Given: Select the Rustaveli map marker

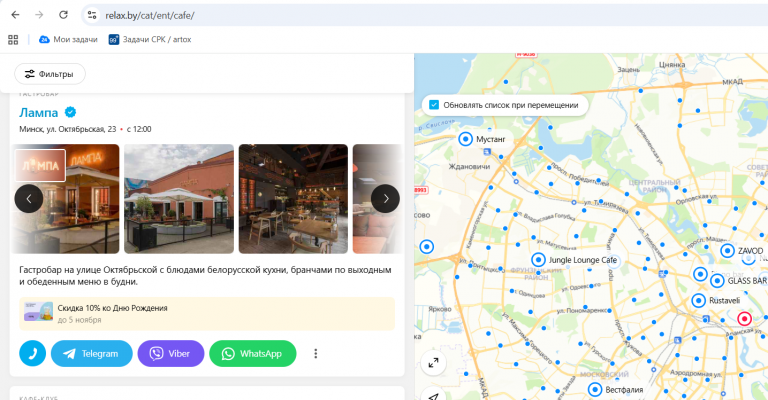Looking at the screenshot, I should (x=698, y=300).
